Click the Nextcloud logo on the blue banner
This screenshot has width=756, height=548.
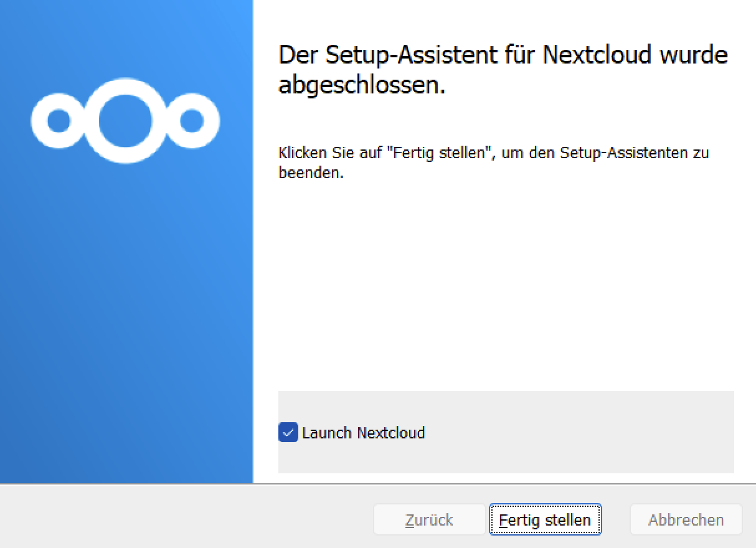[x=125, y=121]
